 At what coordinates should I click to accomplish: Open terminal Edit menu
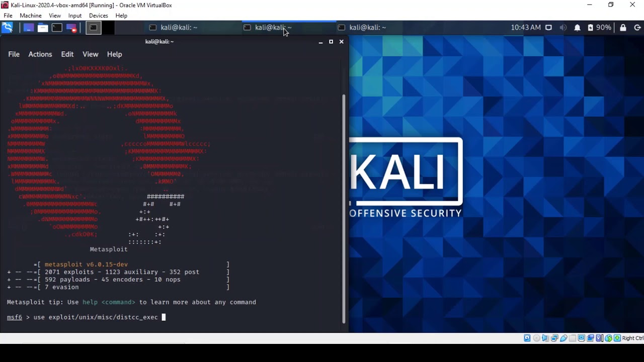67,54
